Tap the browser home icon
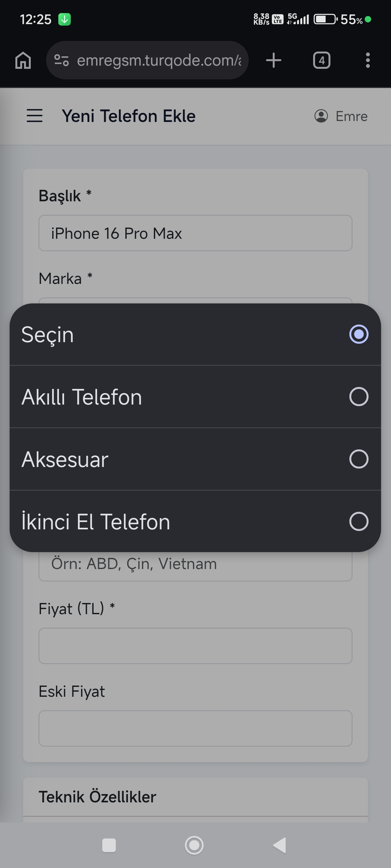This screenshot has height=868, width=391. (23, 61)
